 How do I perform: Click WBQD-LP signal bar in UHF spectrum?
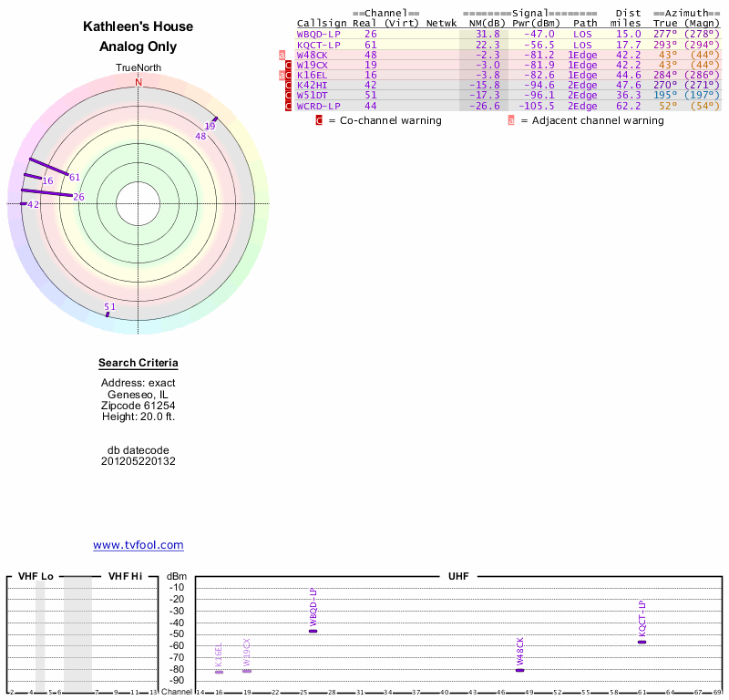[313, 631]
